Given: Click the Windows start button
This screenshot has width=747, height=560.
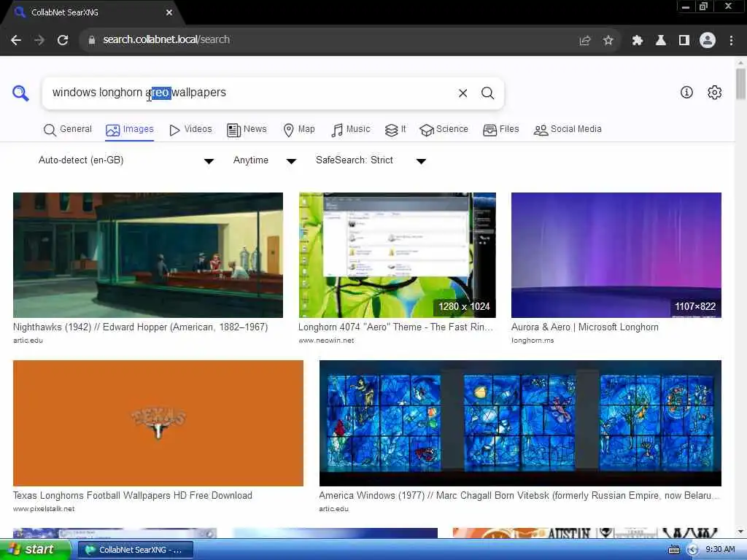Looking at the screenshot, I should pyautogui.click(x=34, y=550).
